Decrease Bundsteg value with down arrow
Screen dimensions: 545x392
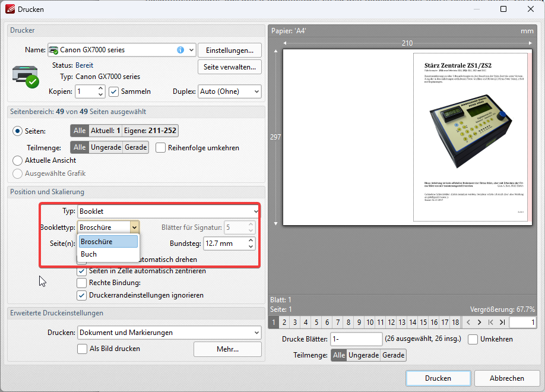tap(251, 246)
